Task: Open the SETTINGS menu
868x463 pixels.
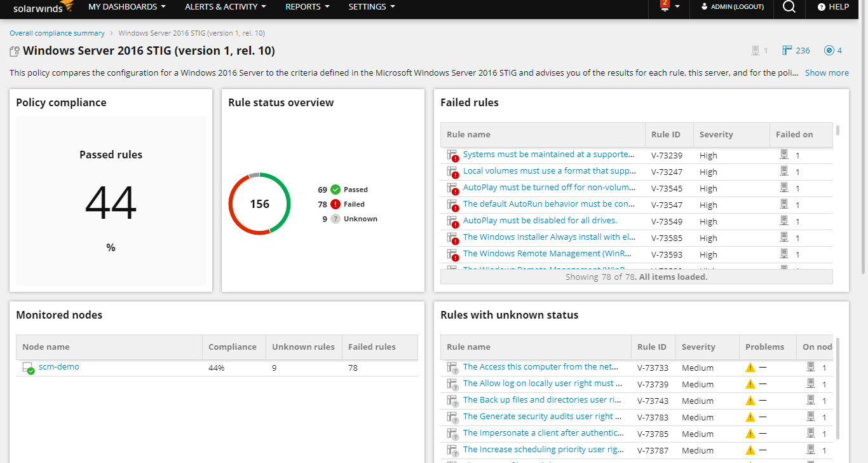Action: [372, 7]
